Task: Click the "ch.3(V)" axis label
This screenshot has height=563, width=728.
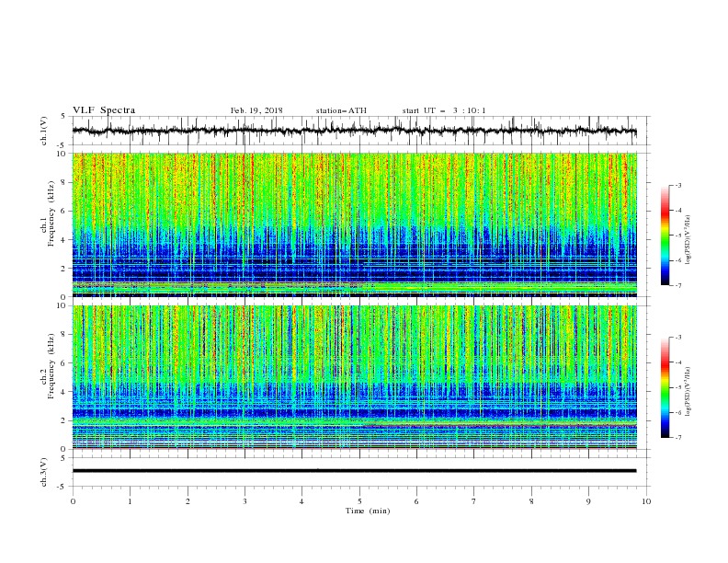Action: click(44, 472)
